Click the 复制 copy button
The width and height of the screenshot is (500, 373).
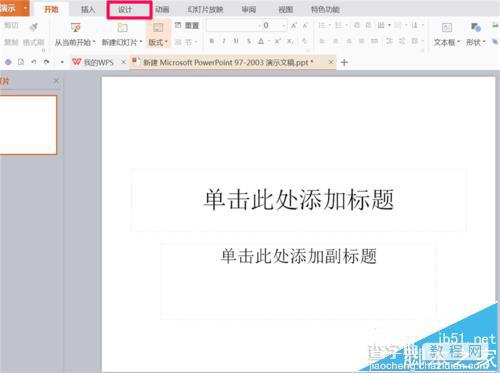click(11, 42)
